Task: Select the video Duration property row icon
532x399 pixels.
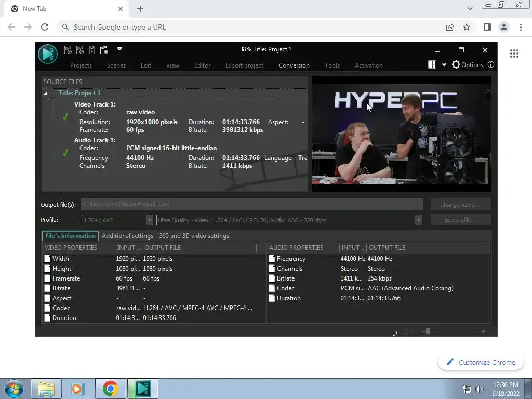Action: coord(47,317)
